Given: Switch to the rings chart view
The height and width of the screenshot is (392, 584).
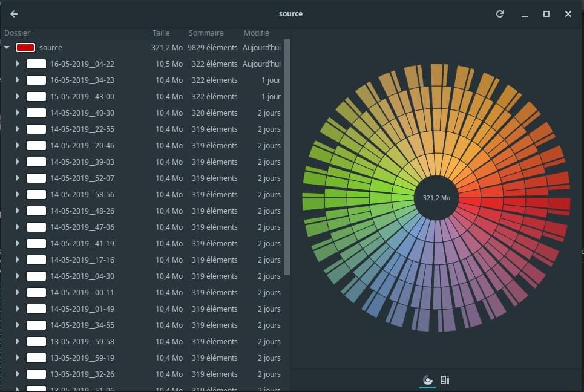Looking at the screenshot, I should coord(428,380).
